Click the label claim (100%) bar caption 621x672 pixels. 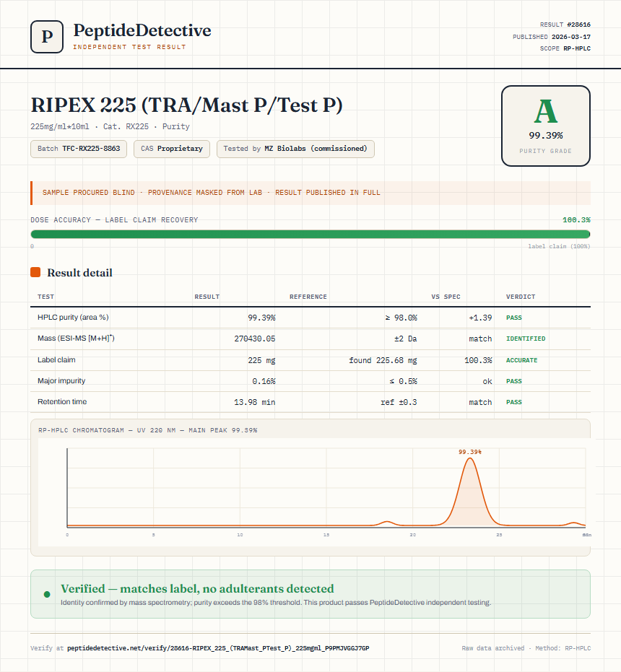click(x=559, y=246)
